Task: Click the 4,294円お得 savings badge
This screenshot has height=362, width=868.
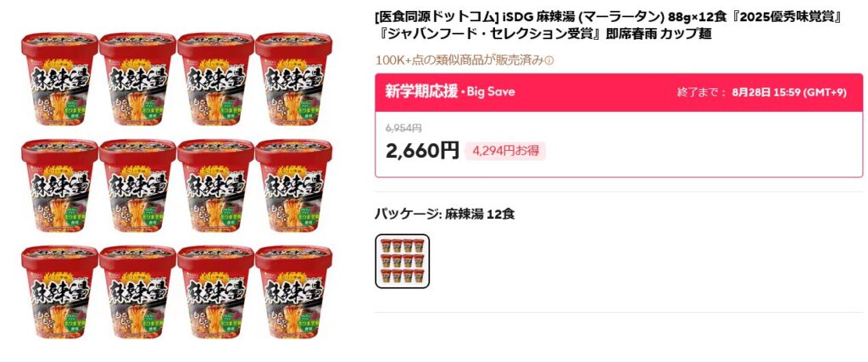Action: point(505,151)
